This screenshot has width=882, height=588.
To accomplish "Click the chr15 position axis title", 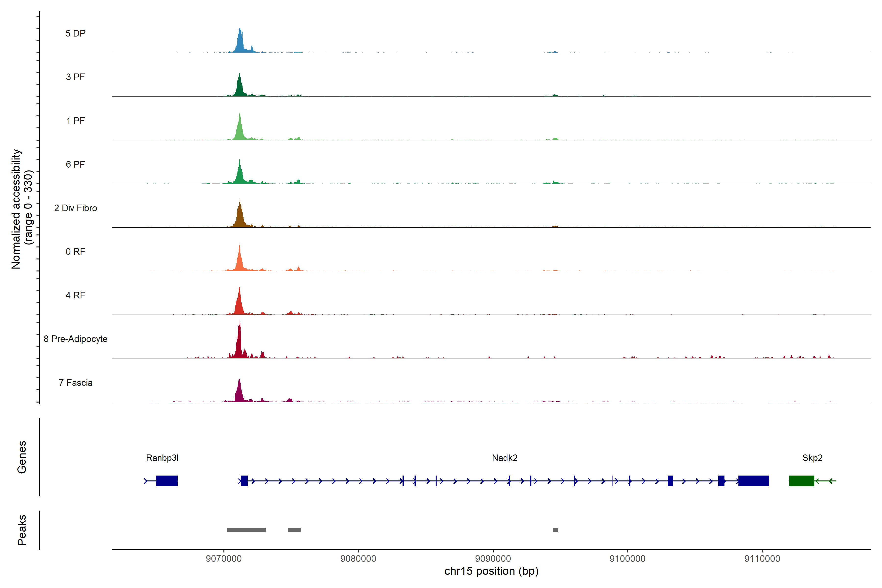I will tap(491, 571).
